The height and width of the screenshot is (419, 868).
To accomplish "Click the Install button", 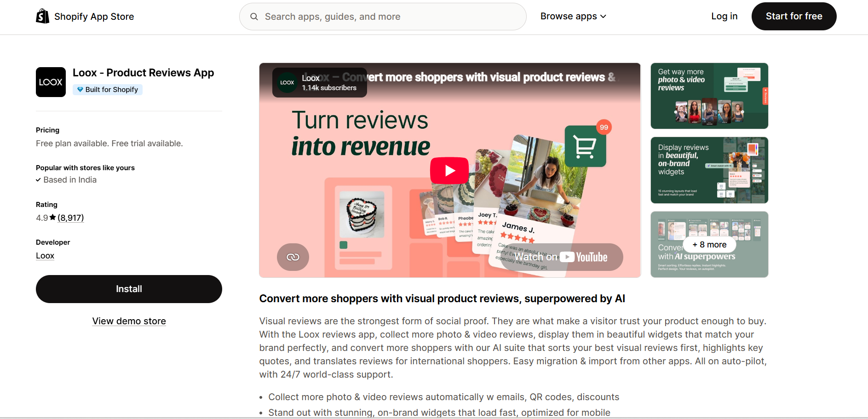I will click(129, 289).
